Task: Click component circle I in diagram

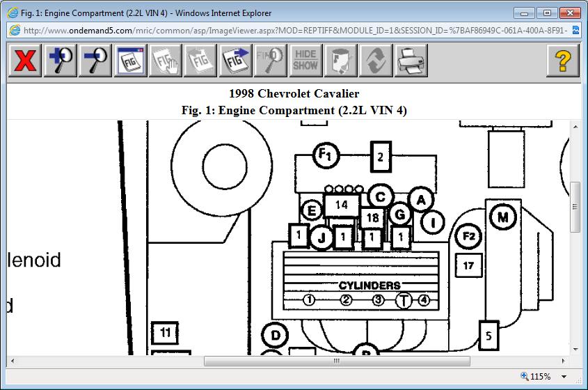Action: [433, 222]
